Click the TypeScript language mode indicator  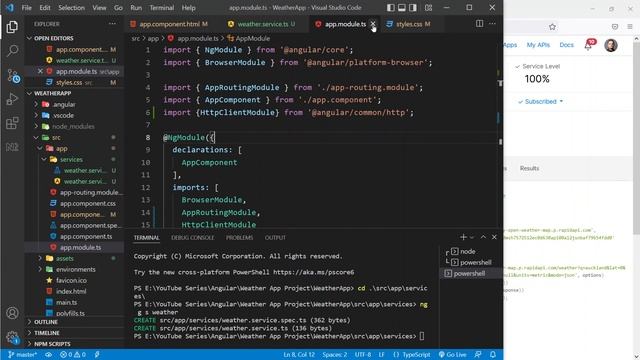[x=411, y=354]
